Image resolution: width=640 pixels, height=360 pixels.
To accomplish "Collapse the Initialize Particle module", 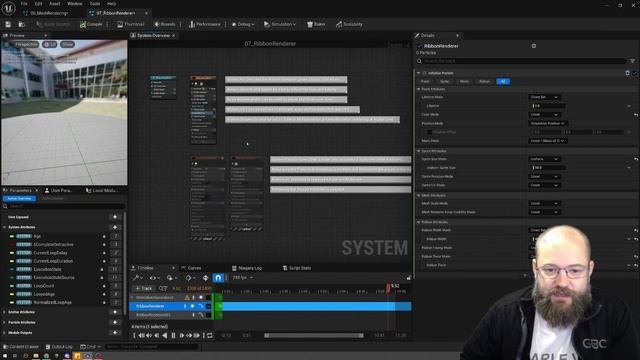I will [418, 73].
